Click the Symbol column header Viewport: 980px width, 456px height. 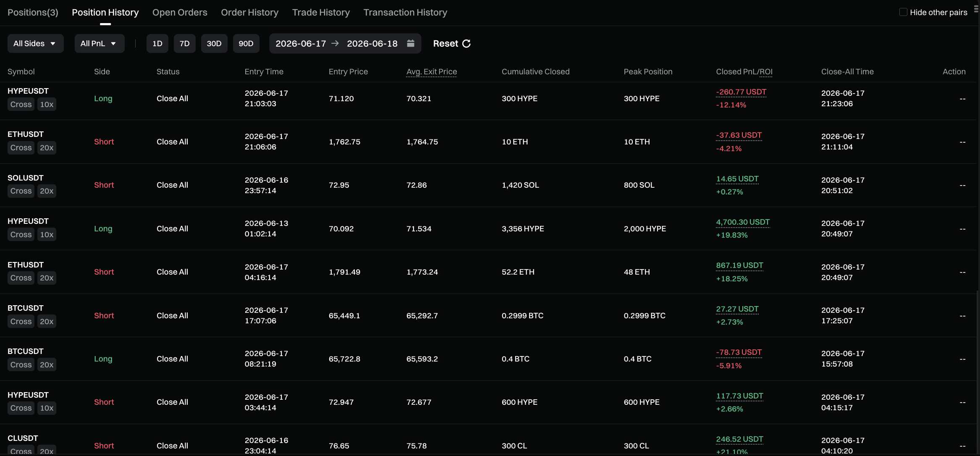pos(21,72)
